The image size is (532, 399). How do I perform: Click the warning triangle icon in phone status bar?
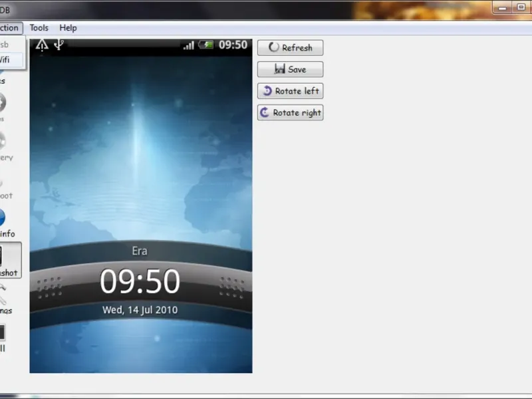pos(42,45)
